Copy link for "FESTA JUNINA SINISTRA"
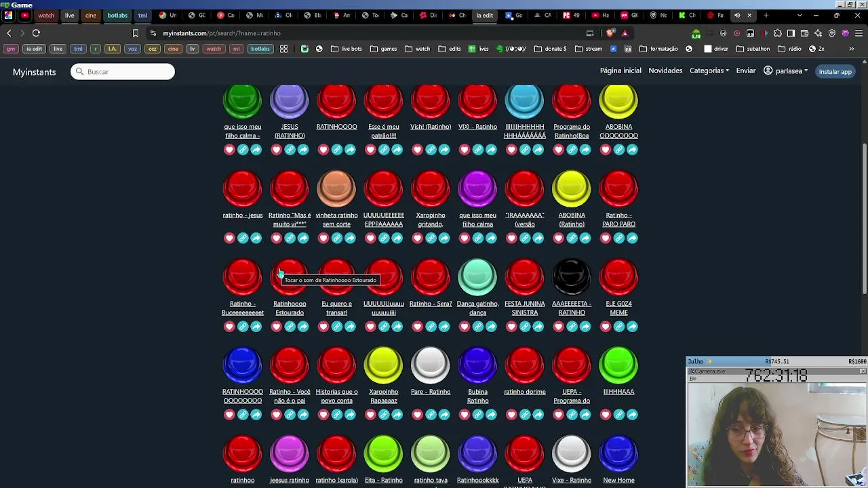This screenshot has height=488, width=868. (525, 327)
